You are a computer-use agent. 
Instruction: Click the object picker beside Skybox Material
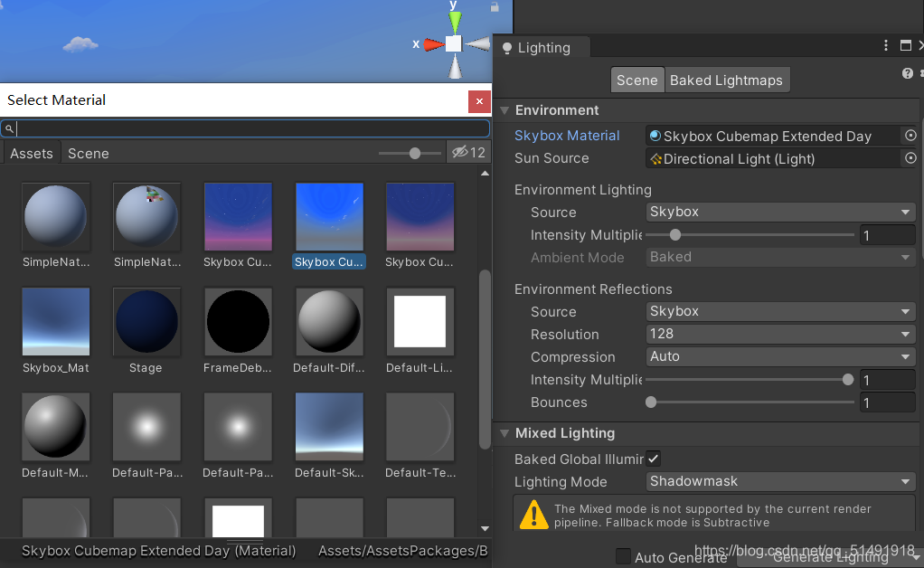[910, 135]
